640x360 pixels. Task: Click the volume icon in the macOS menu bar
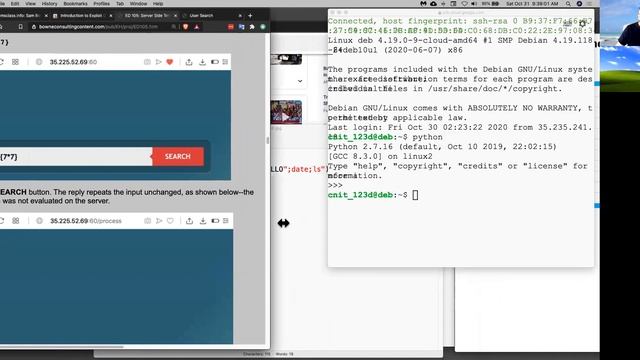pyautogui.click(x=474, y=4)
